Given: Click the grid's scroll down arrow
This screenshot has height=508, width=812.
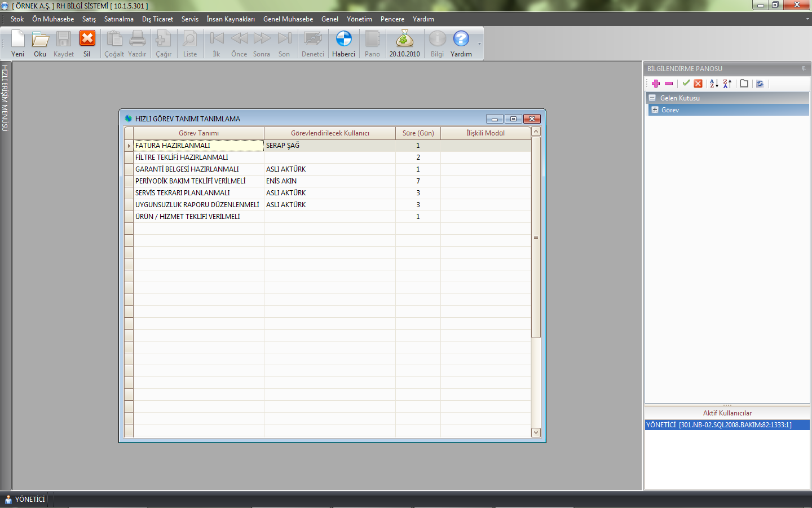Looking at the screenshot, I should coord(536,432).
